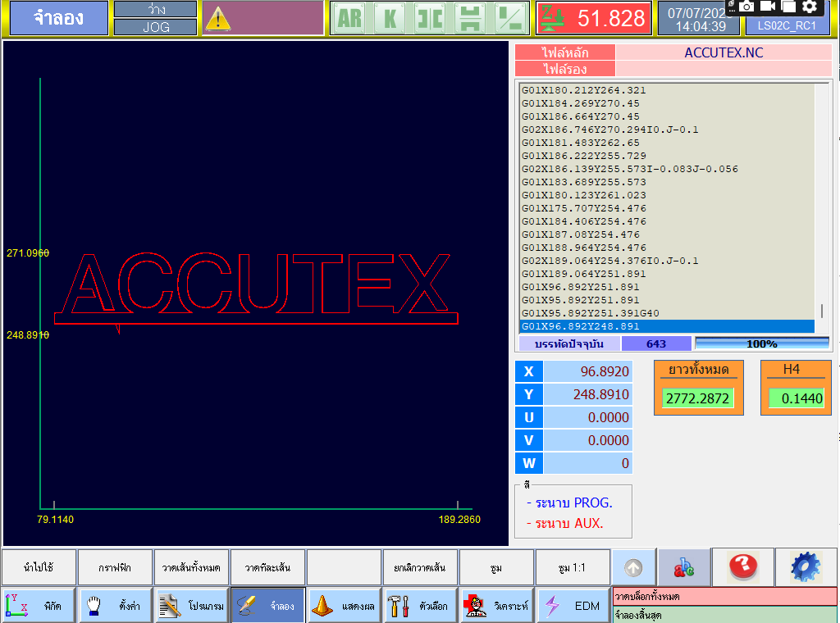Select line G01X180.123Y261.023
The width and height of the screenshot is (840, 623).
[x=667, y=195]
